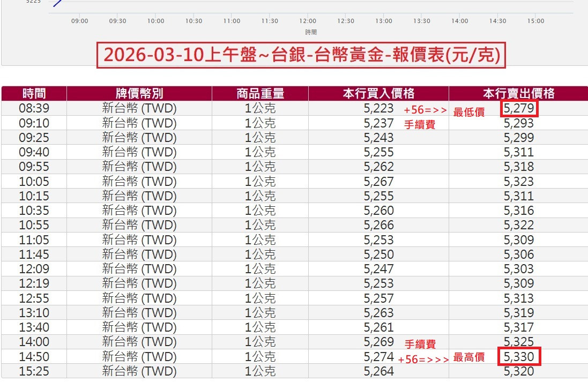Screen dimensions: 588x382
Task: Click the 12:00 chart axis label
Action: [x=308, y=21]
